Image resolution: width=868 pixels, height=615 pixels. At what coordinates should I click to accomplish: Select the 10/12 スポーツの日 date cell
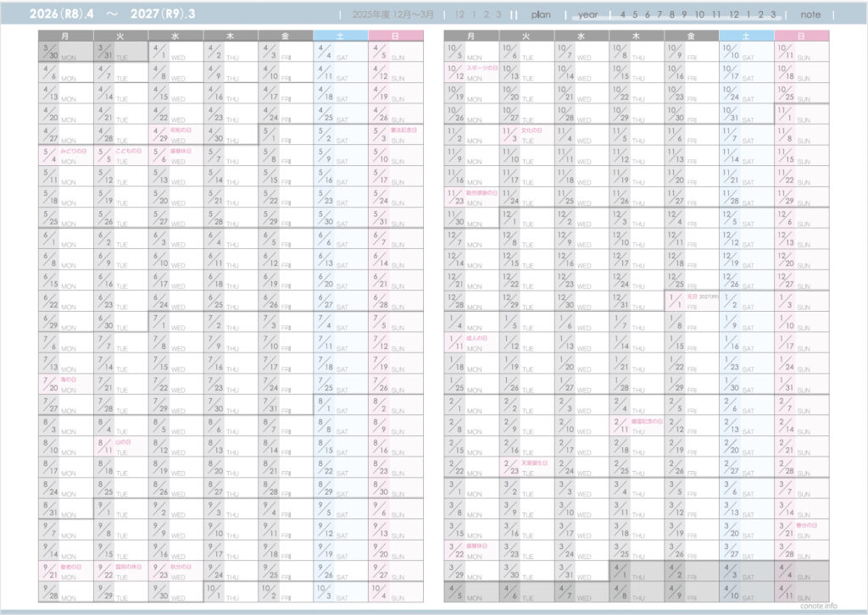pyautogui.click(x=470, y=72)
